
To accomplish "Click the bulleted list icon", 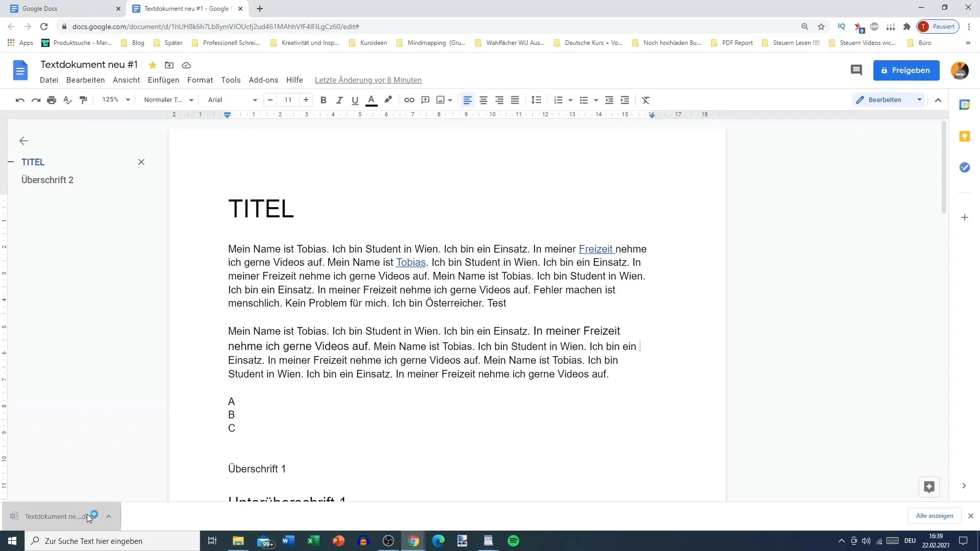I will coord(581,99).
